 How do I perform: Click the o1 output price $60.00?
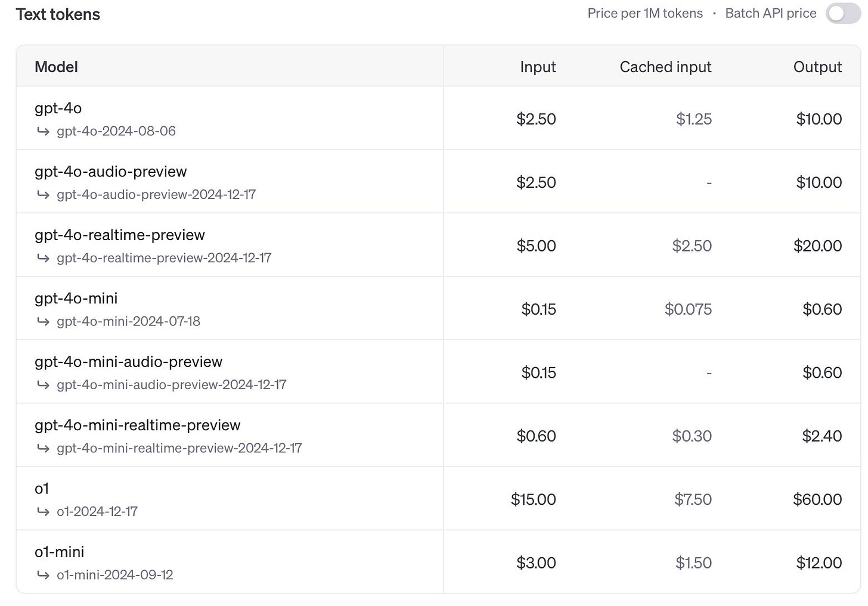click(817, 499)
